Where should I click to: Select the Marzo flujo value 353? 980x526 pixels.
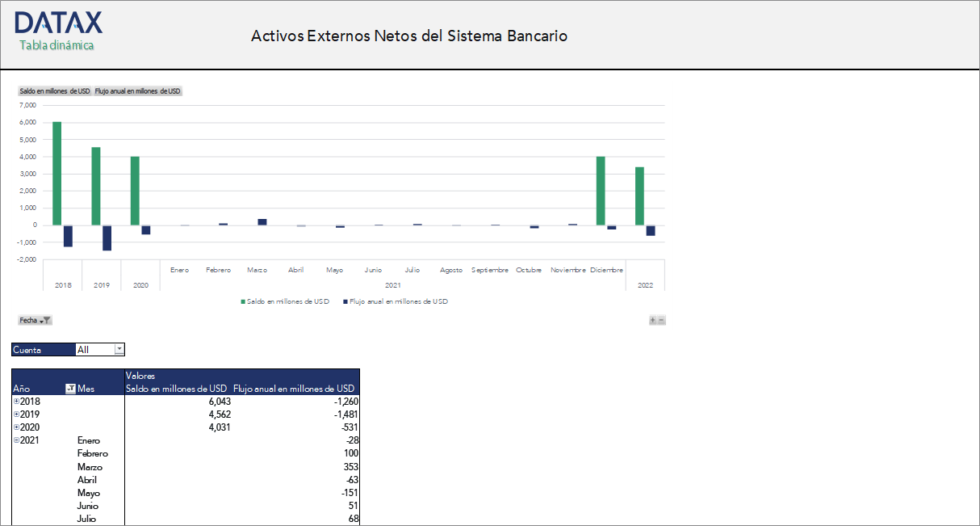350,466
